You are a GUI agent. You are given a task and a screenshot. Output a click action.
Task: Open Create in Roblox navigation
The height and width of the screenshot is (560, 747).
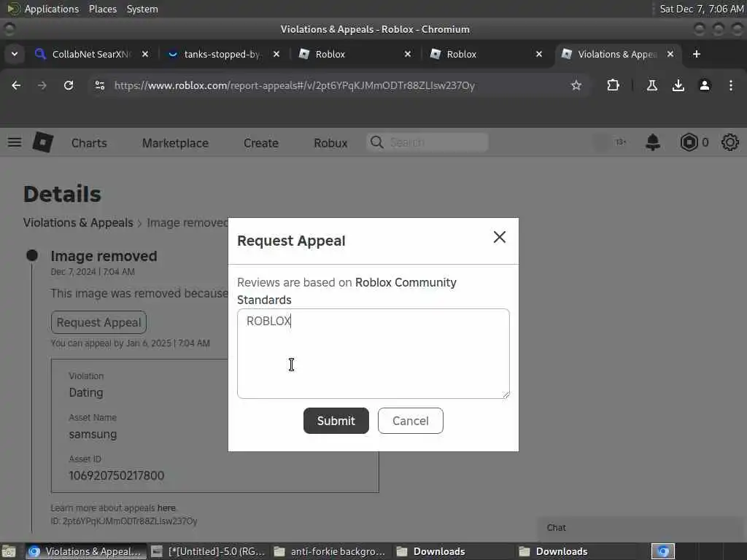(x=261, y=143)
